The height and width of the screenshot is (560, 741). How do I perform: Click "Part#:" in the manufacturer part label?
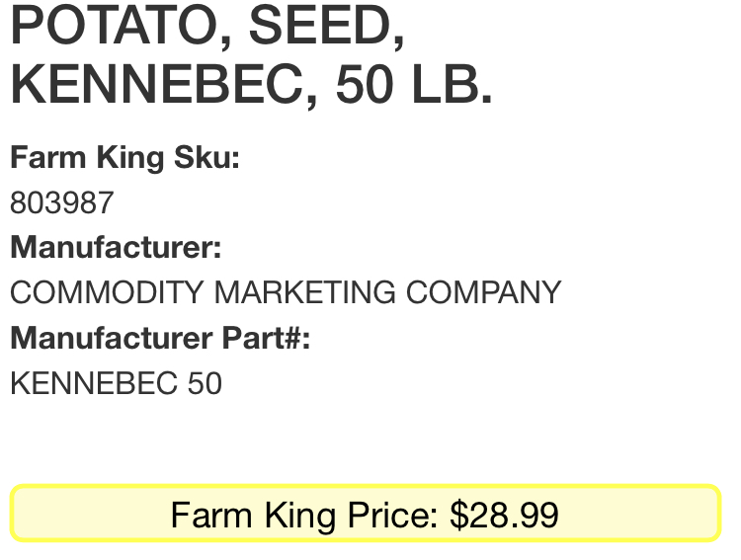click(266, 338)
